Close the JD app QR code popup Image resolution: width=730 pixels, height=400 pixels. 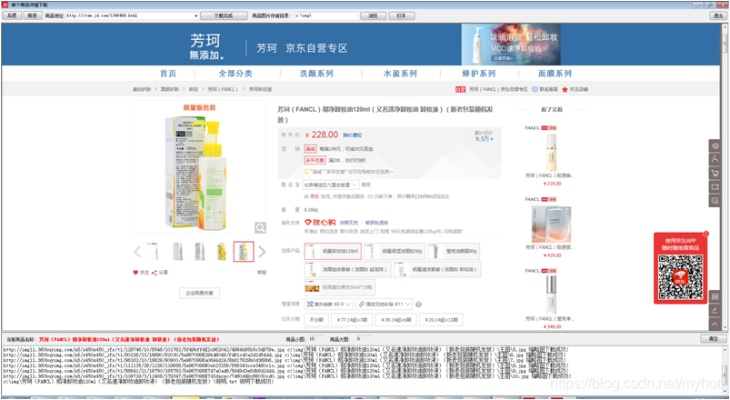707,235
